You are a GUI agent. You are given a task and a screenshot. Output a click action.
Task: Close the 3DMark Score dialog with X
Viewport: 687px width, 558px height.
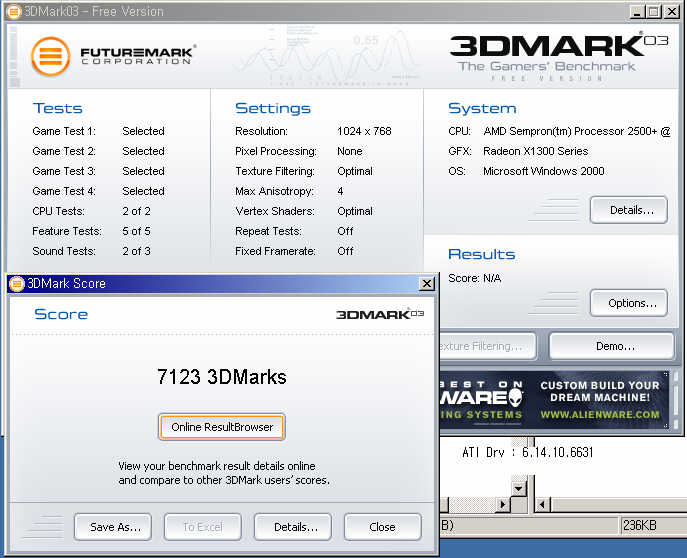click(x=427, y=284)
